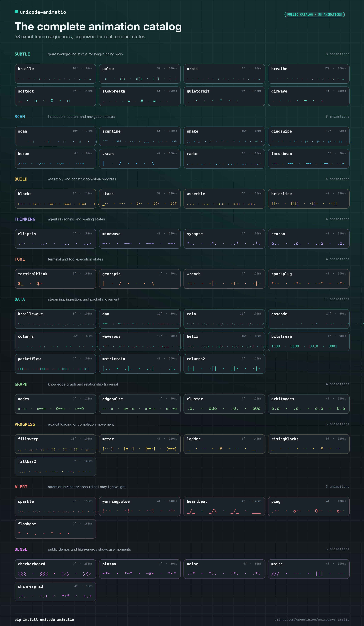Select the heartbeat animation card

224,506
